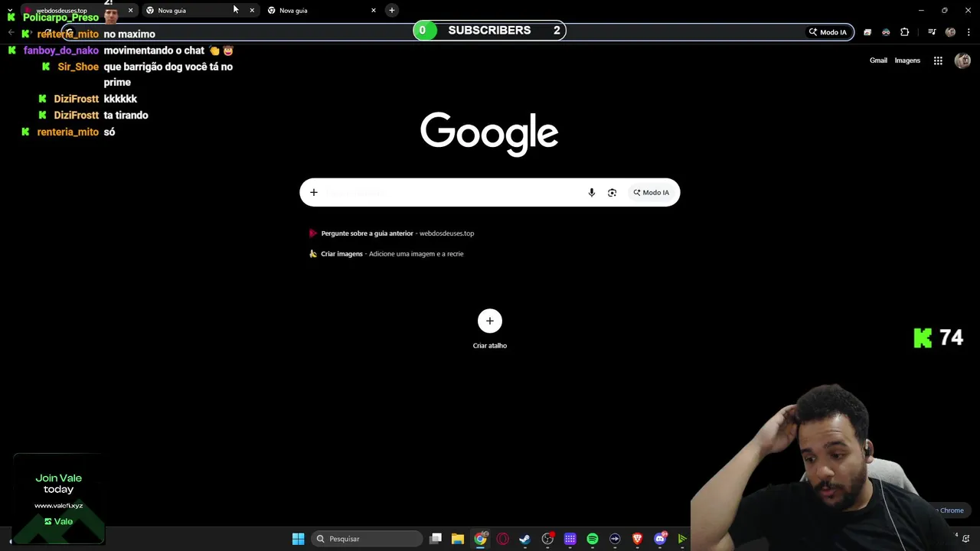Image resolution: width=980 pixels, height=551 pixels.
Task: Open the Google apps grid
Action: [938, 60]
